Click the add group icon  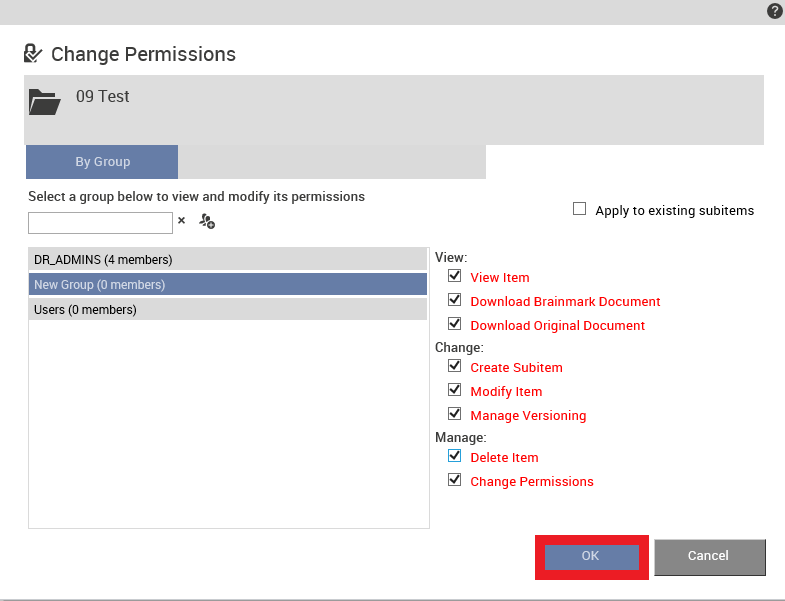tap(207, 221)
